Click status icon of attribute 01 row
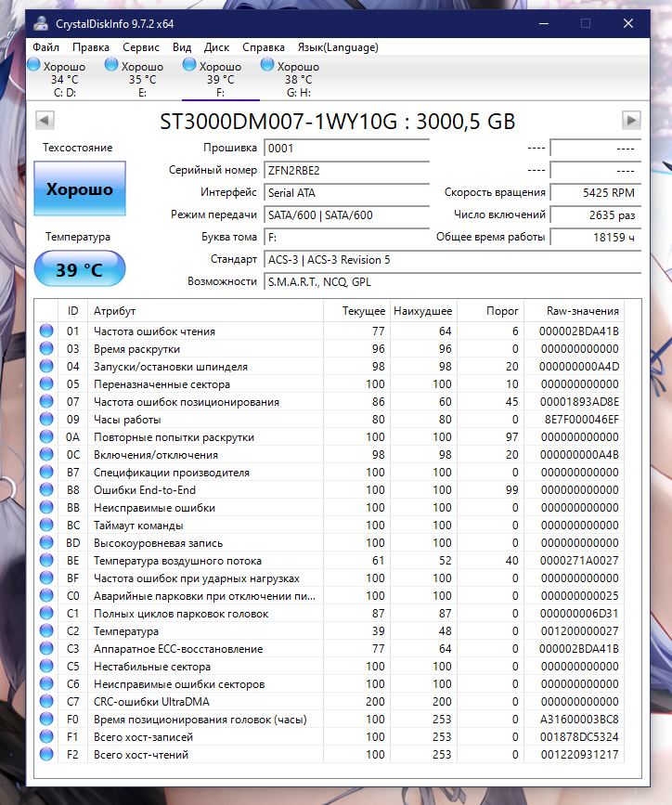Viewport: 672px width, 805px height. click(46, 331)
